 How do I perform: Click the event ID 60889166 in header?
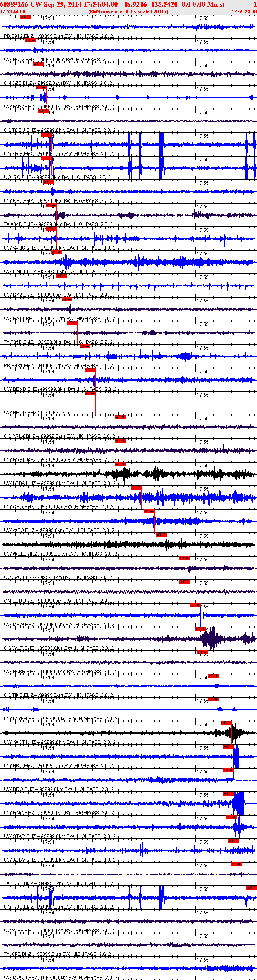coord(14,4)
